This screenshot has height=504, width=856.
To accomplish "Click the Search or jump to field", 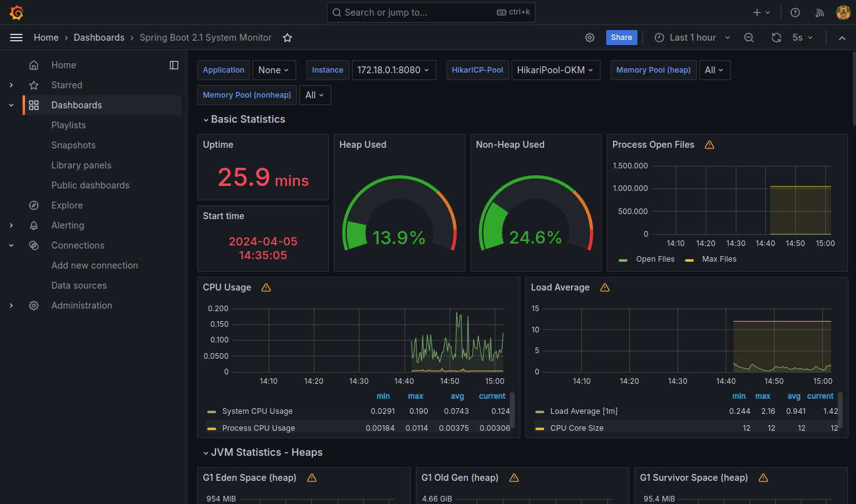I will (430, 13).
